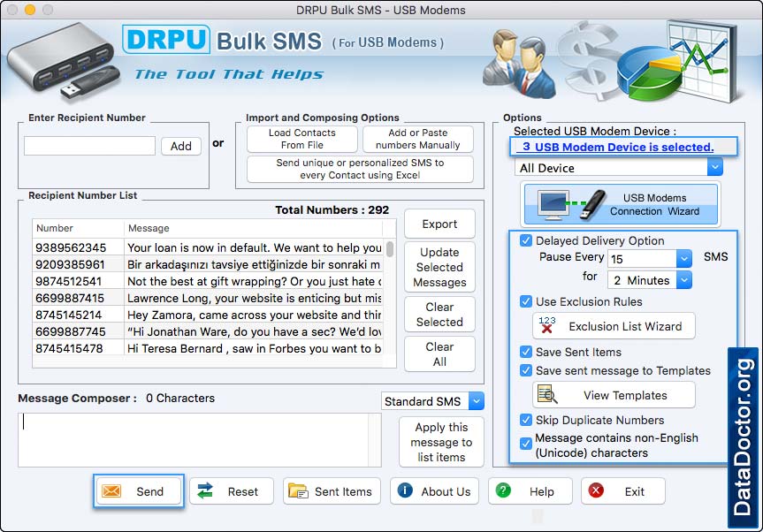Click the green question mark Help icon
Screen dimensions: 763x532
coord(503,490)
